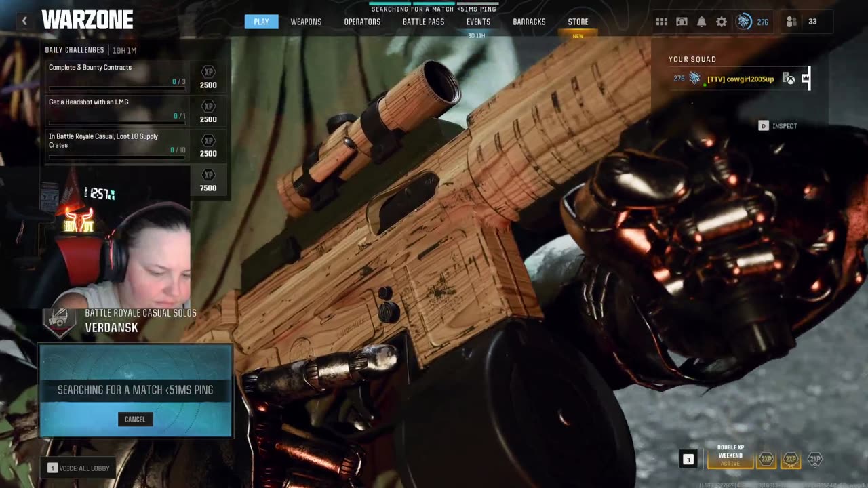Click the back arrow next to the Warzone logo
This screenshot has width=868, height=488.
coord(24,21)
